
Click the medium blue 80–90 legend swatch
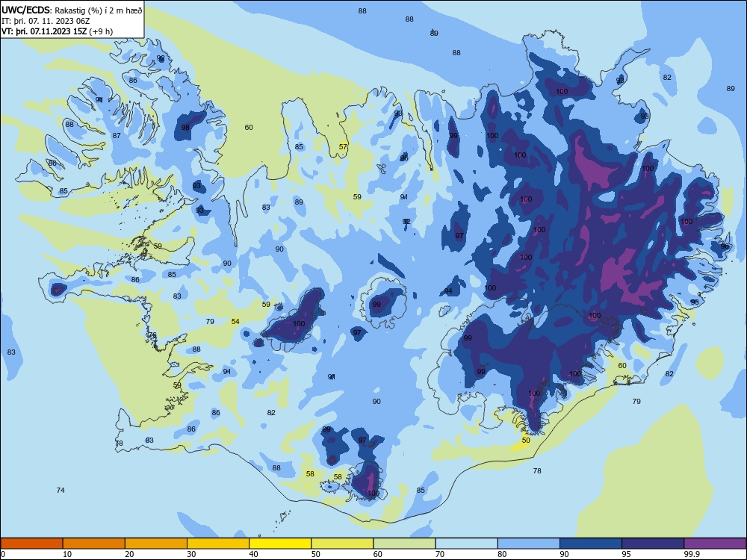point(529,544)
